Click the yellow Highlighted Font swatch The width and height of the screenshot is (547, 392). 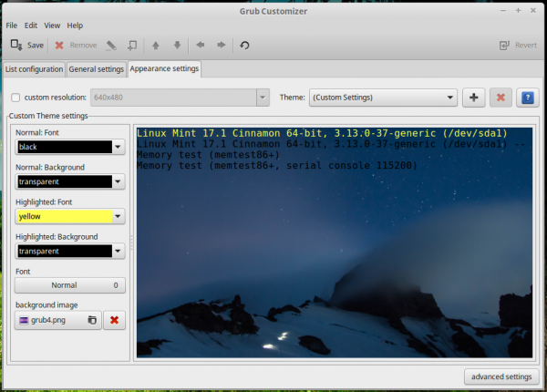pos(65,217)
